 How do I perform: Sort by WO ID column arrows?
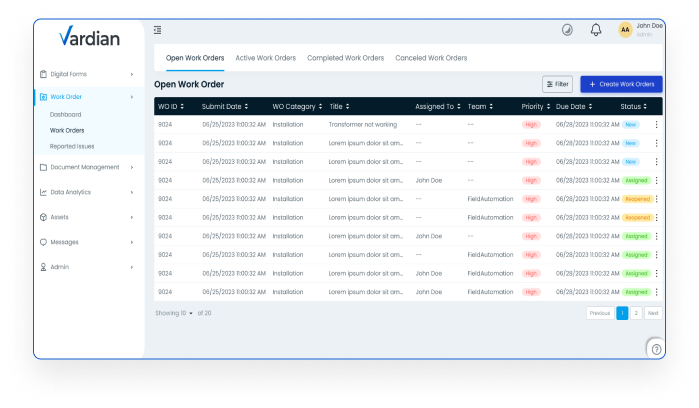pyautogui.click(x=182, y=107)
